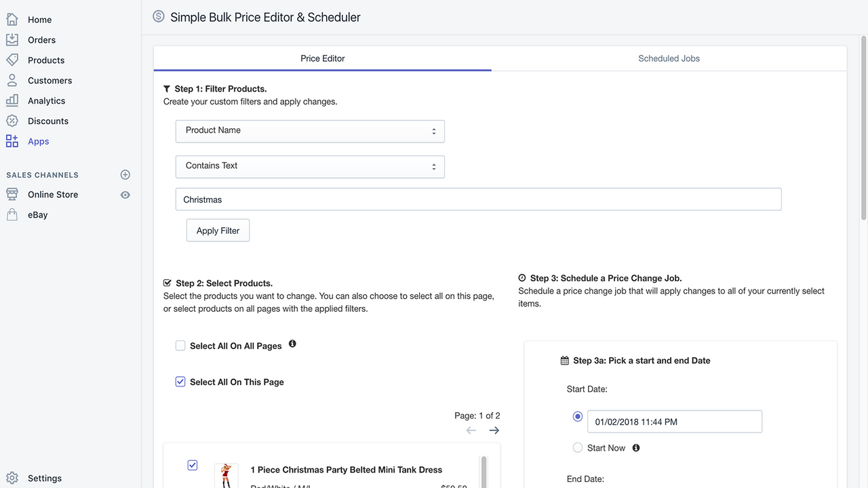The height and width of the screenshot is (488, 868).
Task: Click the Page: 1 of 2 text
Action: 477,415
